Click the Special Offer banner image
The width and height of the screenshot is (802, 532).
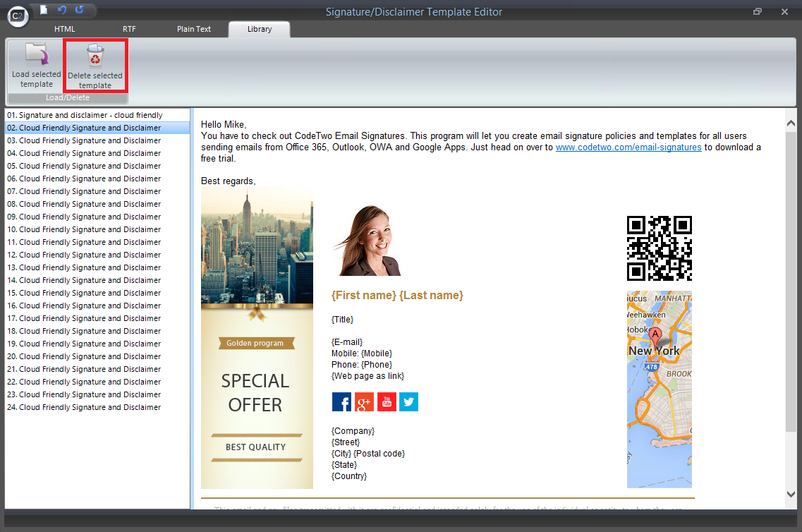257,338
